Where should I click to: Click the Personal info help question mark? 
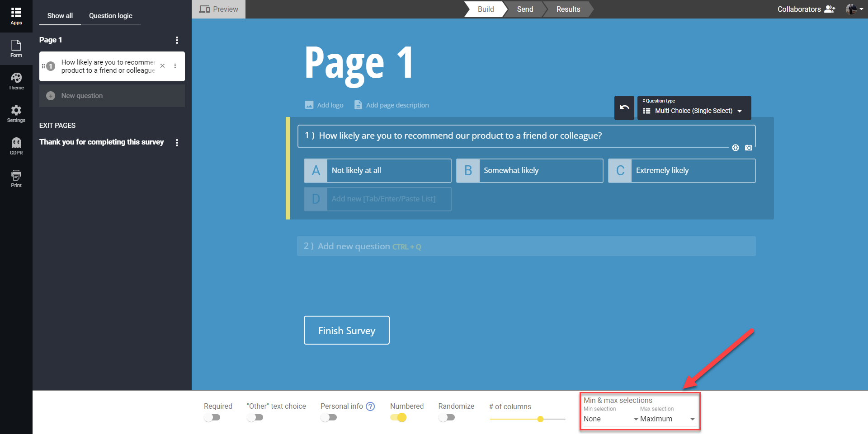370,406
